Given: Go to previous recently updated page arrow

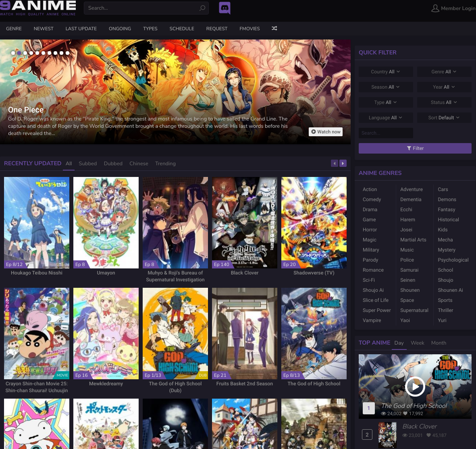Looking at the screenshot, I should [x=334, y=163].
